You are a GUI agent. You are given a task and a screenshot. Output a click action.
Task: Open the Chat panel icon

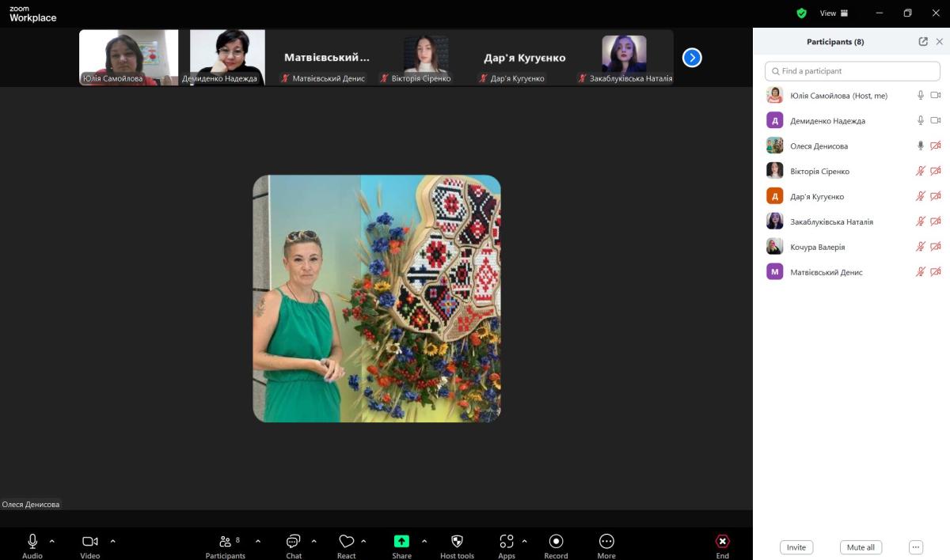click(293, 542)
